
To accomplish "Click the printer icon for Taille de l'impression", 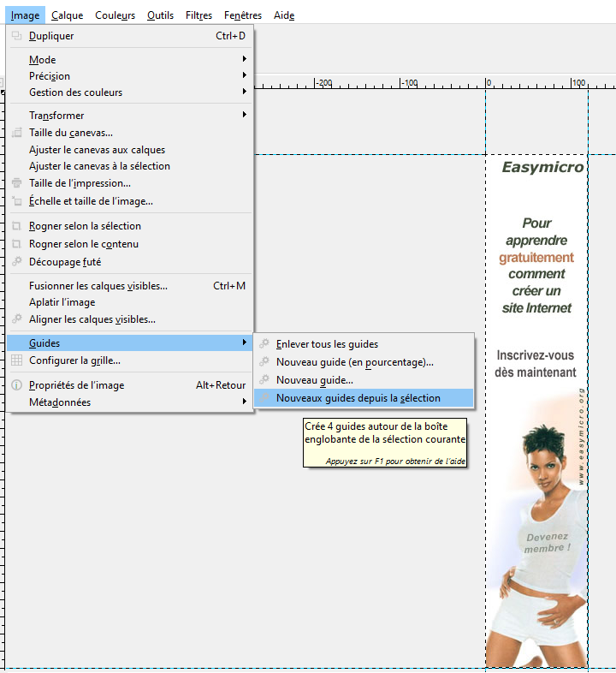I will click(x=16, y=183).
